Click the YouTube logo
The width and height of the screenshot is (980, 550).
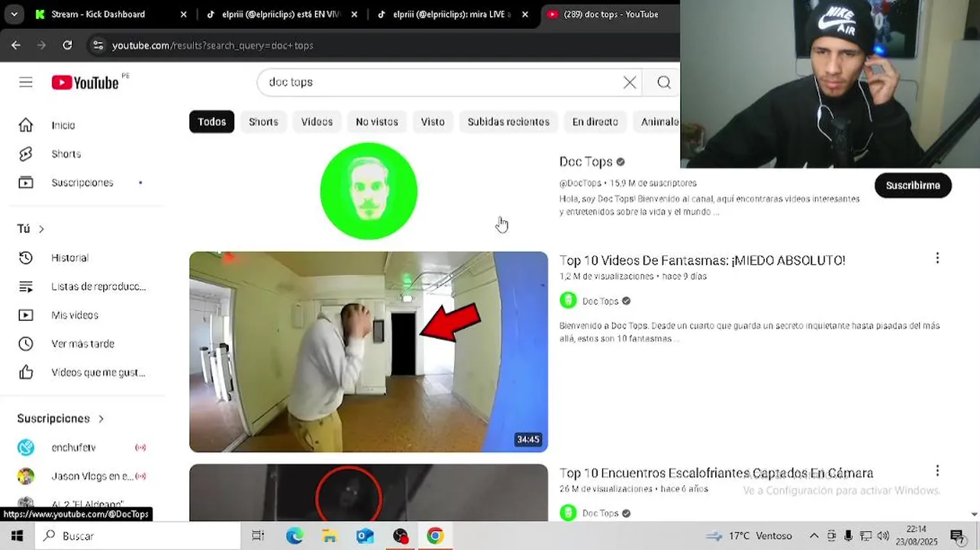coord(85,82)
